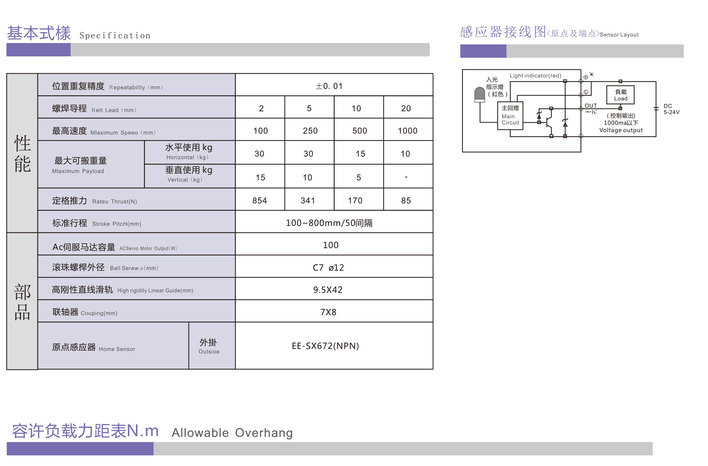Click the "定格推力" Rated Thrust label
Viewport: 708px width, 466px height.
[94, 200]
